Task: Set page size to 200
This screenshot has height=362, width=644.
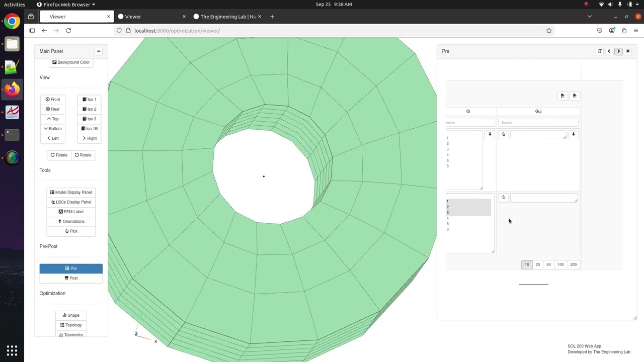Action: tap(574, 264)
